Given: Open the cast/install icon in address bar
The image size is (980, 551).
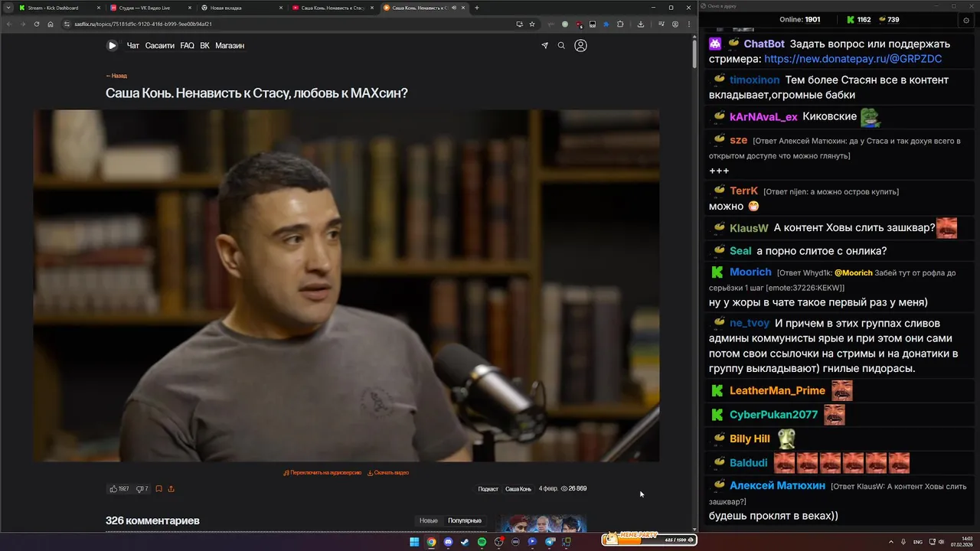Looking at the screenshot, I should (520, 24).
